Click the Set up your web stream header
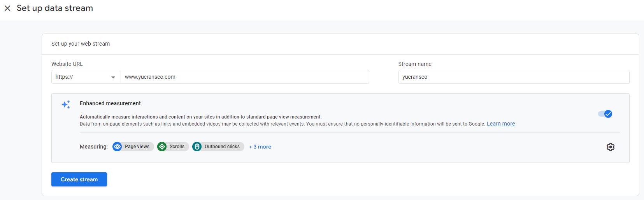Image resolution: width=644 pixels, height=200 pixels. coord(81,44)
